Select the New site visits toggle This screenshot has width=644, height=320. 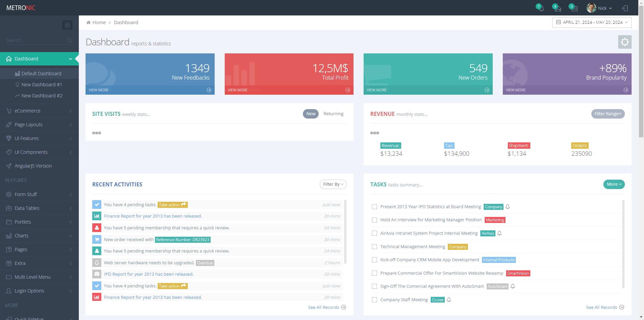[x=311, y=114]
